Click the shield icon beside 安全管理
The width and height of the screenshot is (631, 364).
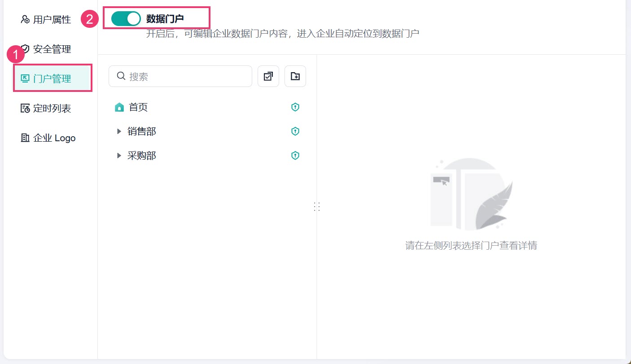point(25,49)
